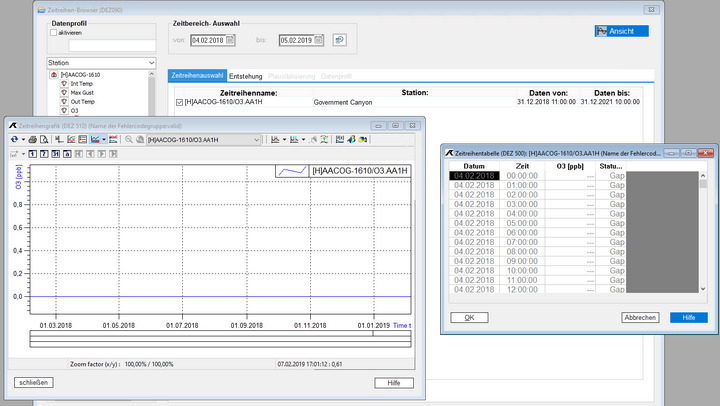The width and height of the screenshot is (720, 406).
Task: Open calendar picker for 'bis' date
Action: click(x=318, y=40)
